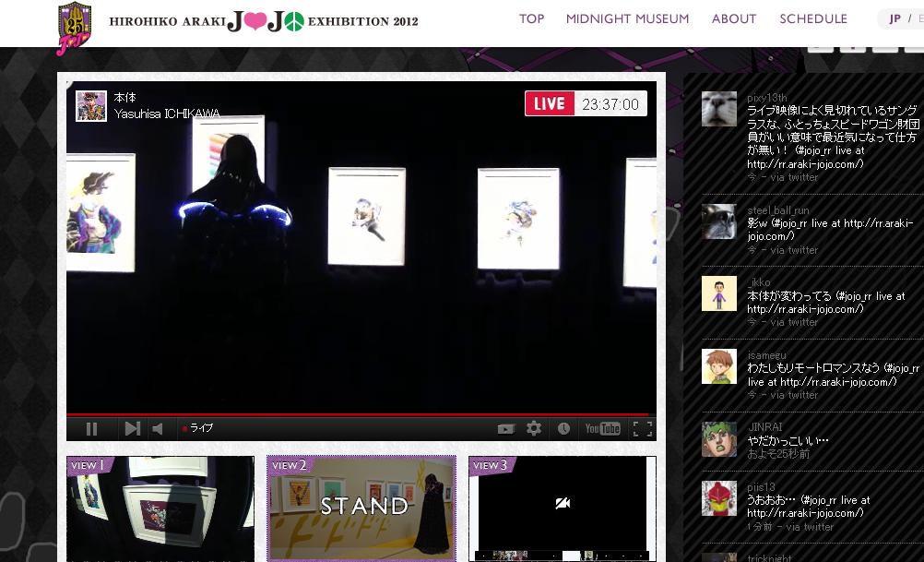Click the red LIVE badge
The height and width of the screenshot is (562, 924).
[550, 103]
